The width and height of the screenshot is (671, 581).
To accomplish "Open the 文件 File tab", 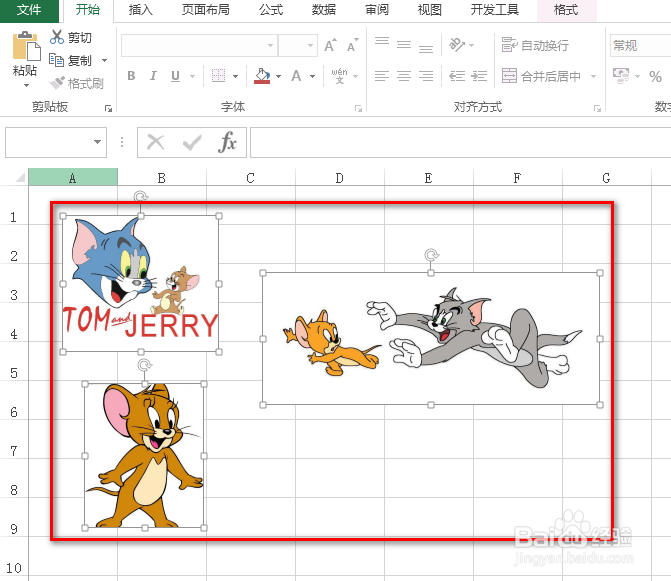I will 29,9.
